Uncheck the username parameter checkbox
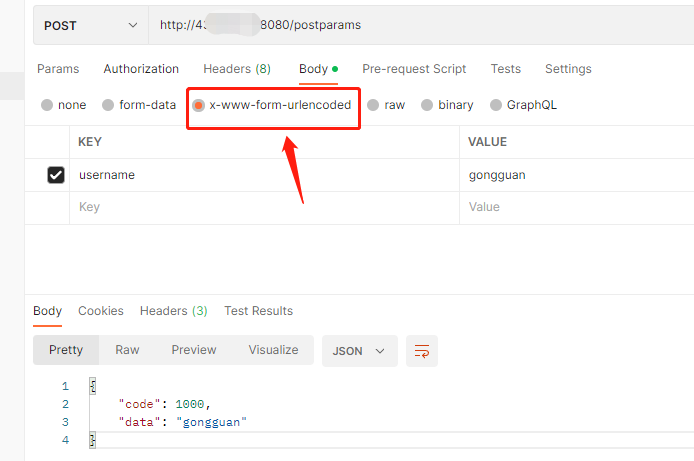The width and height of the screenshot is (694, 461). pyautogui.click(x=56, y=175)
